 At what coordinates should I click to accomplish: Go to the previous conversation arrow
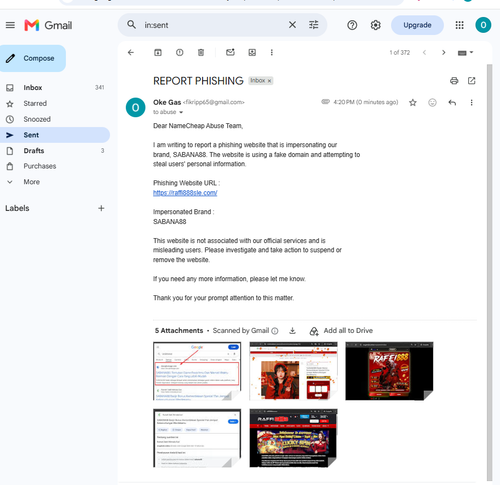tap(424, 53)
